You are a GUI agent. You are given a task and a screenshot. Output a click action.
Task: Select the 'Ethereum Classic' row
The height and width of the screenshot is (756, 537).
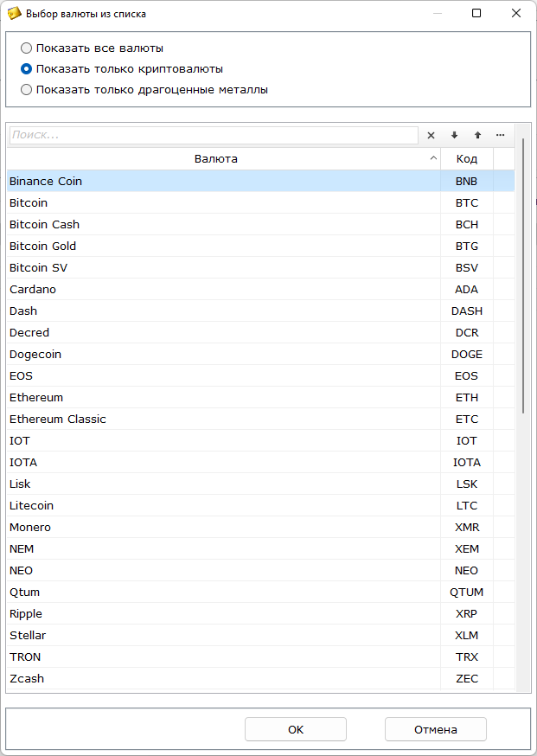click(261, 419)
